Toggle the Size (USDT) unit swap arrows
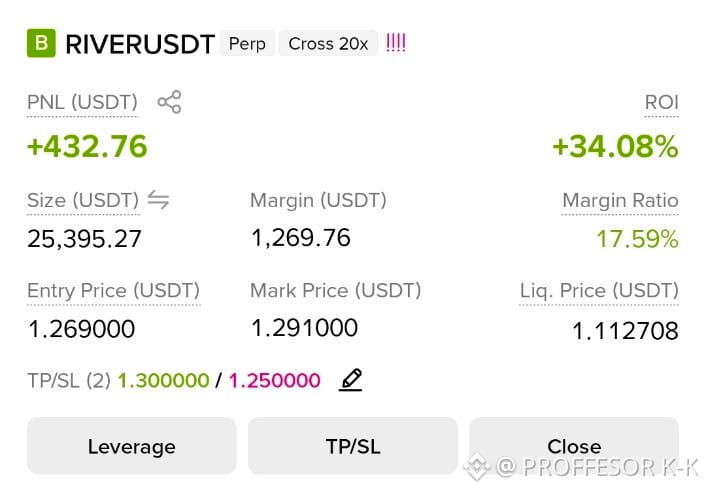The height and width of the screenshot is (492, 706). [x=158, y=199]
